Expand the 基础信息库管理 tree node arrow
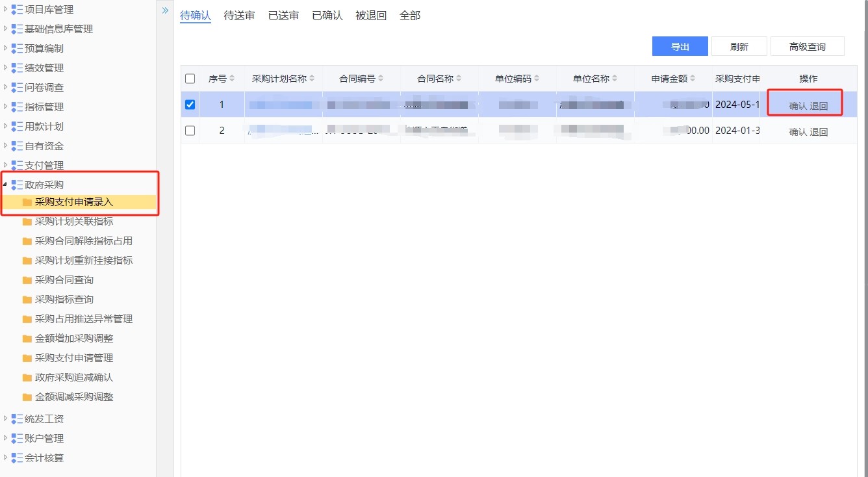The image size is (868, 477). coord(6,29)
